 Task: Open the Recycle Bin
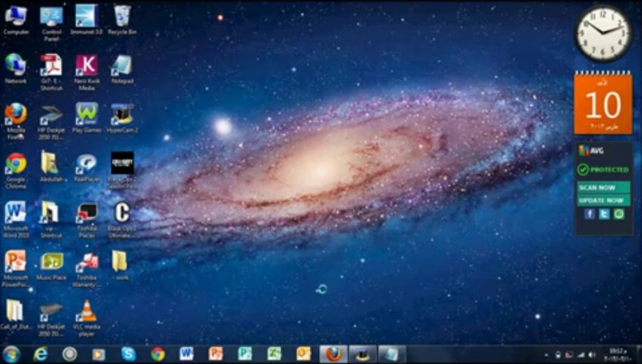[x=122, y=19]
